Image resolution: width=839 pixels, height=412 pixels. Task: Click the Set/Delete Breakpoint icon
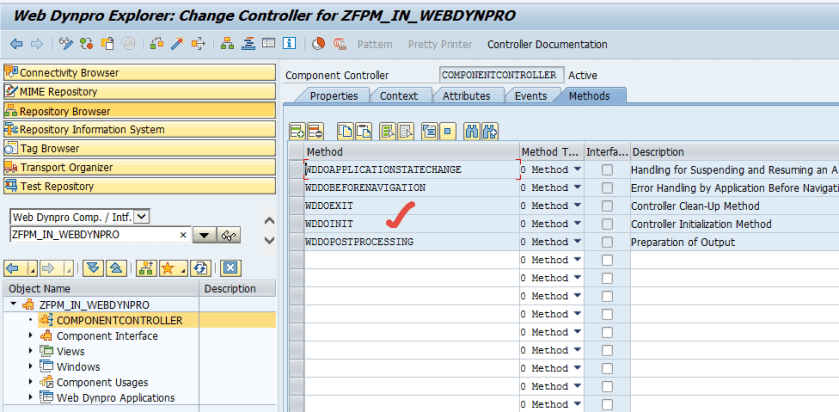(339, 44)
